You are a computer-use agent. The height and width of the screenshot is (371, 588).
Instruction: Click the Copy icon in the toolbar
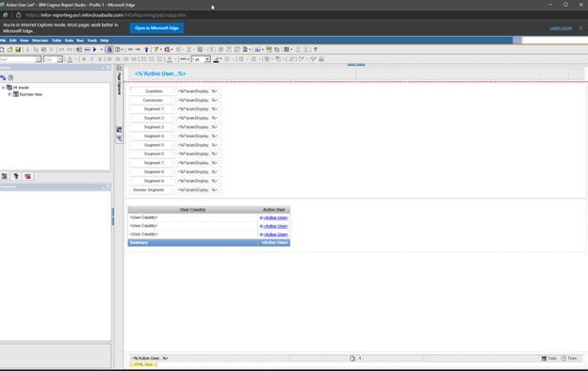click(36, 50)
